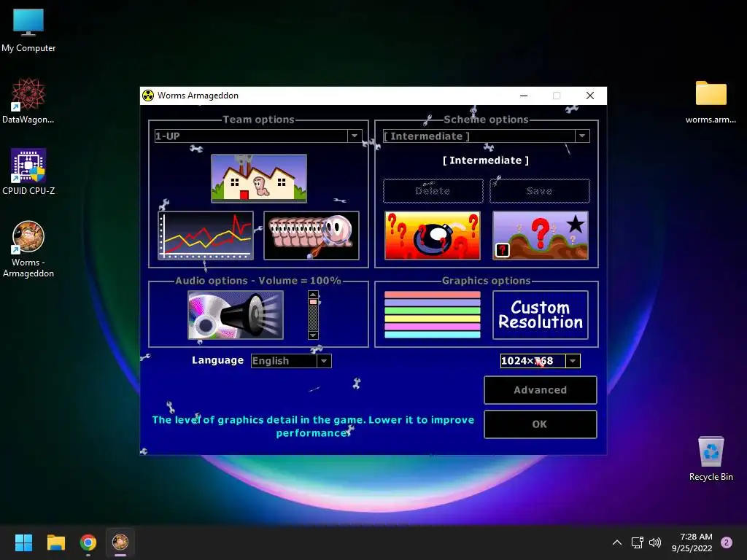The width and height of the screenshot is (747, 560).
Task: Click the OK button
Action: coord(541,424)
